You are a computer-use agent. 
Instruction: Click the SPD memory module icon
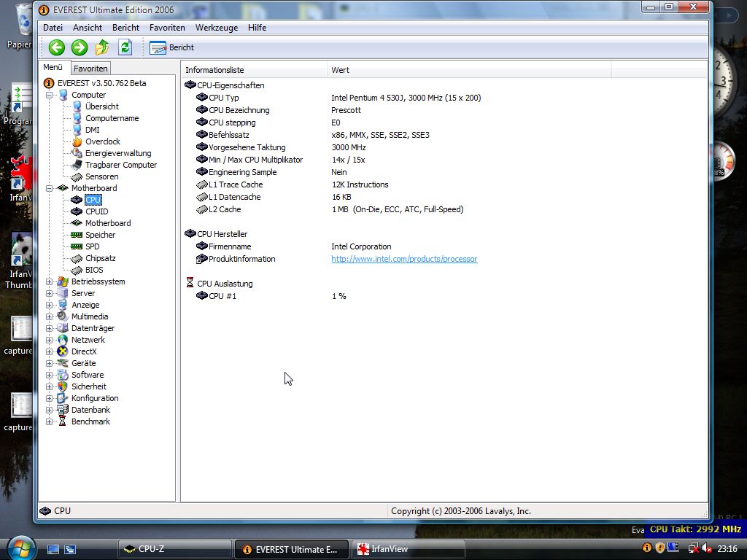[77, 246]
